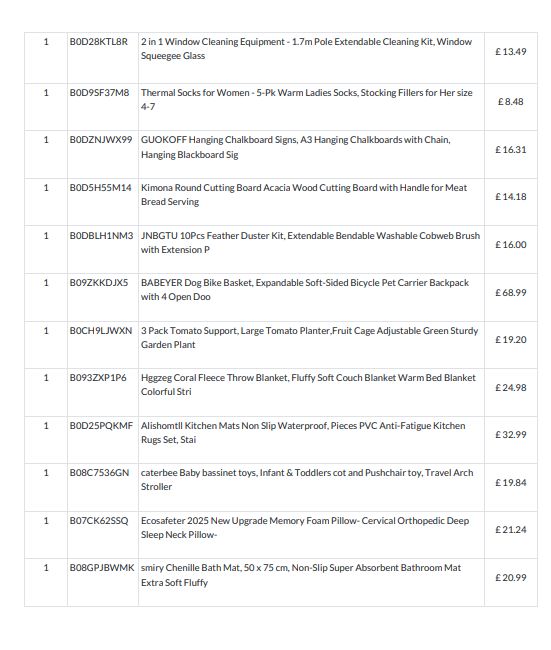The height and width of the screenshot is (650, 551).
Task: Select BABEYER Dog Bike Basket description
Action: (305, 290)
